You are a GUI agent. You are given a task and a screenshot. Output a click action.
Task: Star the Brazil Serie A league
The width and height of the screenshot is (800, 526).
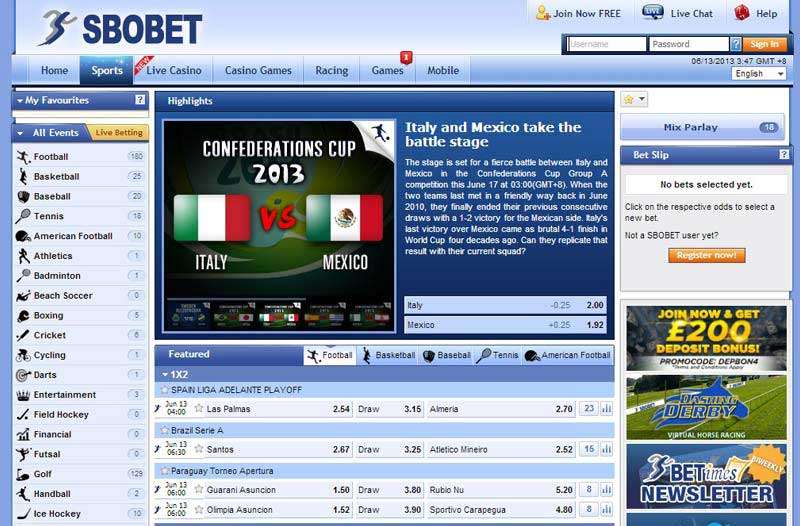[x=164, y=430]
